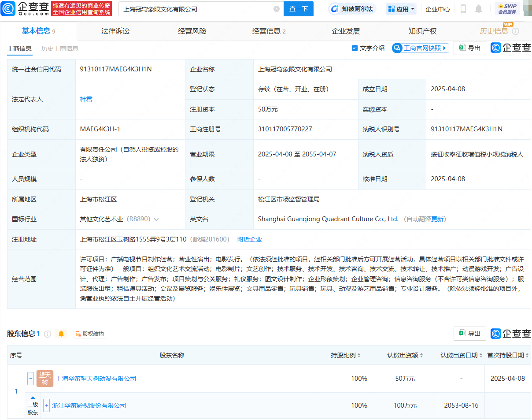Viewport: 532px width, 420px height.
Task: Click the credit code 91310117MAEG4K3H1N beside 统一社会信用代码
Action: pos(116,69)
